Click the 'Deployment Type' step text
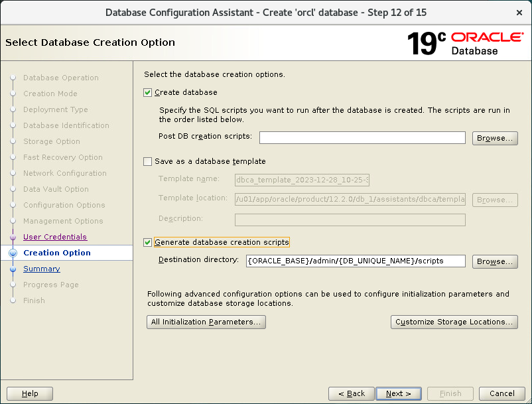Viewport: 532px width, 404px height. 55,109
